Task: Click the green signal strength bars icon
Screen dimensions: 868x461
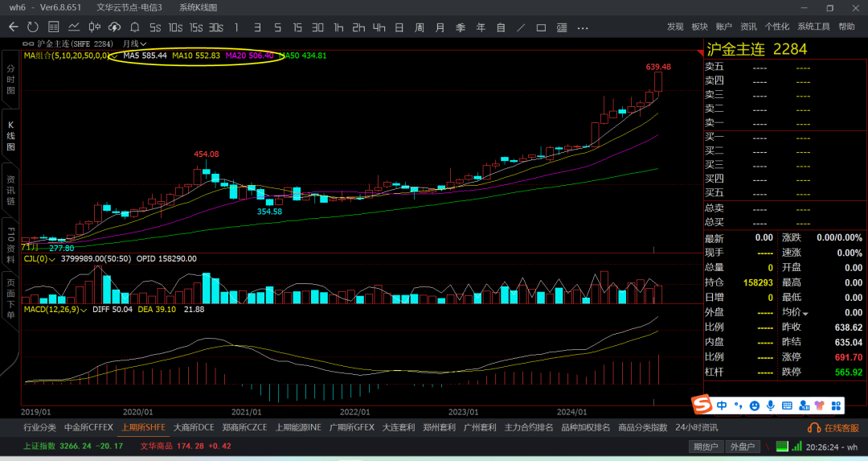Action: point(796,446)
